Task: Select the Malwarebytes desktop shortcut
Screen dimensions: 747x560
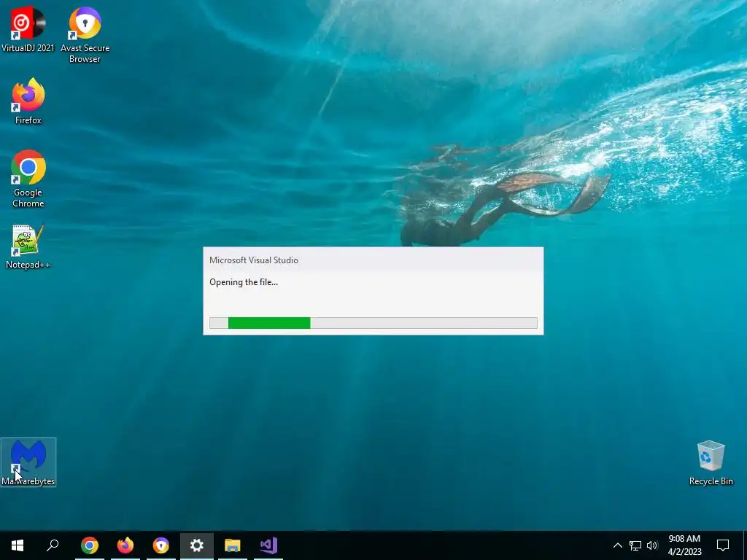Action: tap(28, 462)
